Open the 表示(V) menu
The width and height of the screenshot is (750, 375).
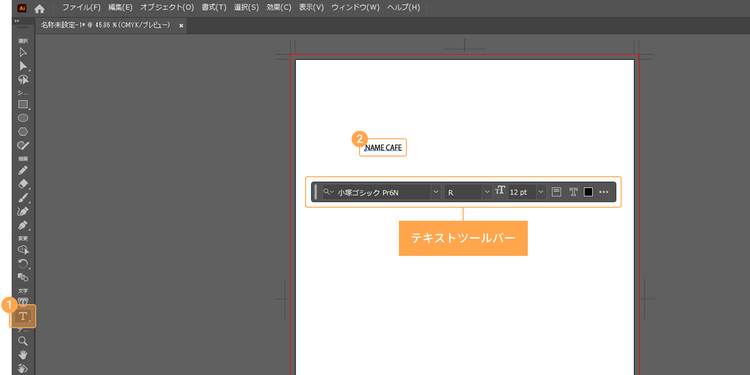pyautogui.click(x=311, y=8)
